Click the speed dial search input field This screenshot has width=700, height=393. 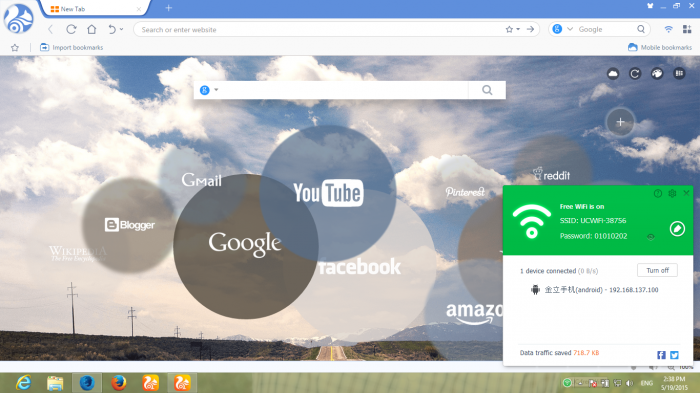pos(344,90)
